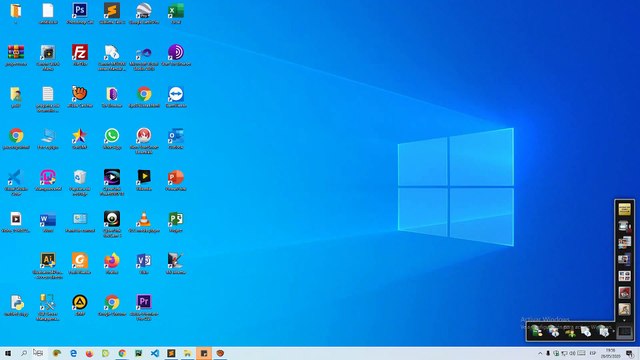Select the WhatsApp desktop shortcut
The width and height of the screenshot is (640, 360).
coord(112,138)
